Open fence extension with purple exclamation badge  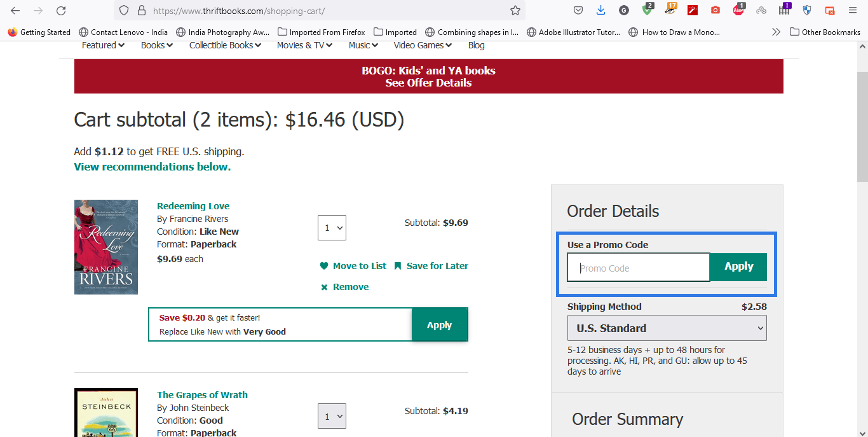click(785, 10)
